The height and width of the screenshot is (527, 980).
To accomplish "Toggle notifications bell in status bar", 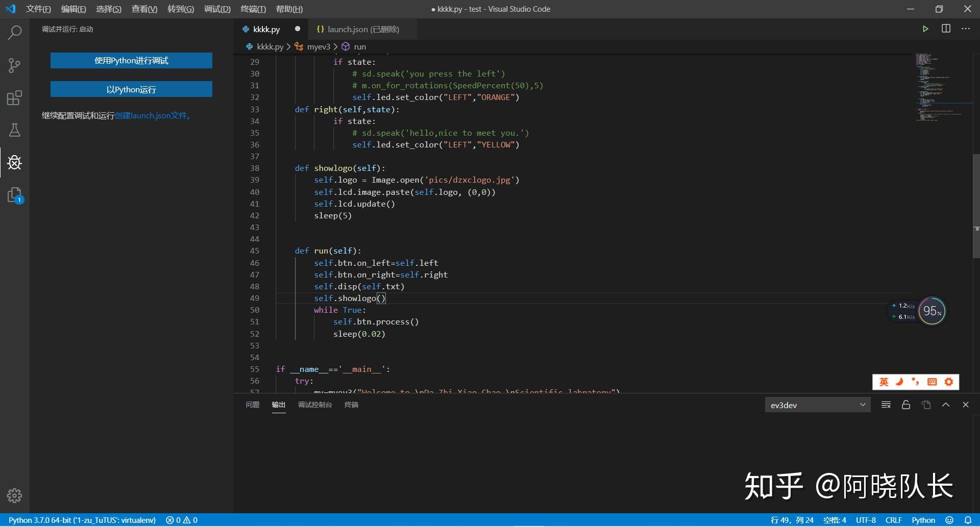I will pyautogui.click(x=968, y=520).
